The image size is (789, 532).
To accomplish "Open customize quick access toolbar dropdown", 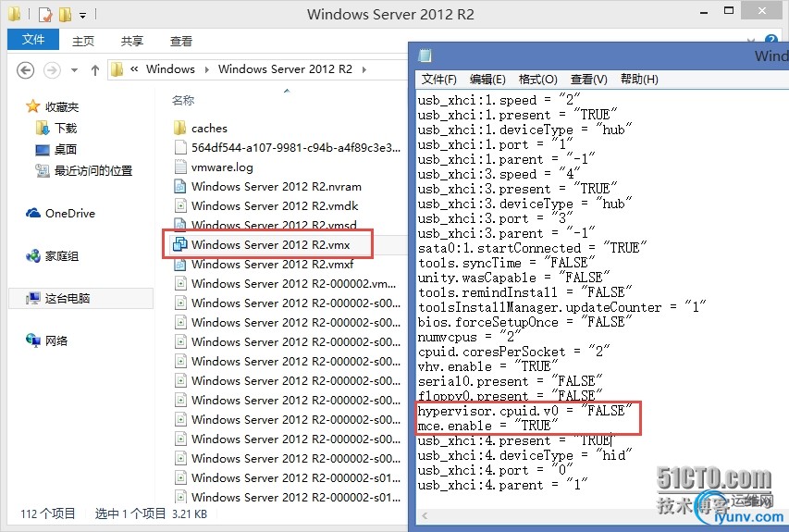I will tap(82, 16).
